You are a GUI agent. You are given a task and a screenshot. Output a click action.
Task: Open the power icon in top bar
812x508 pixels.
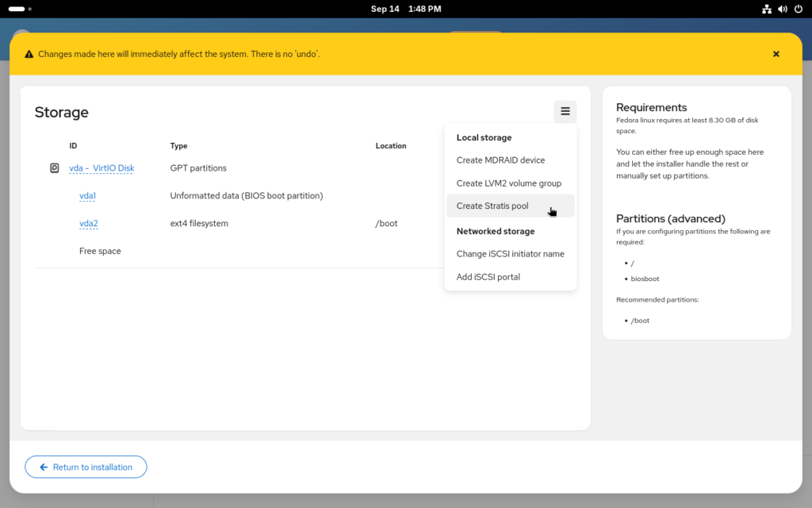799,9
